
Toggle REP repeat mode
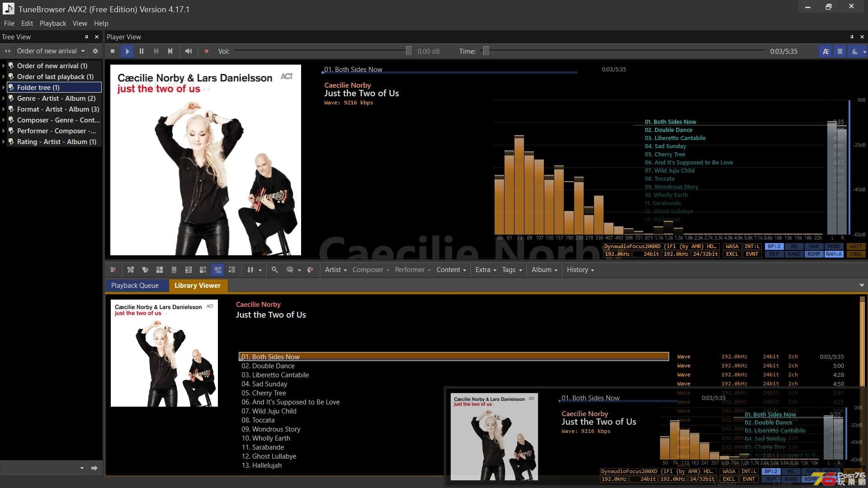point(774,254)
